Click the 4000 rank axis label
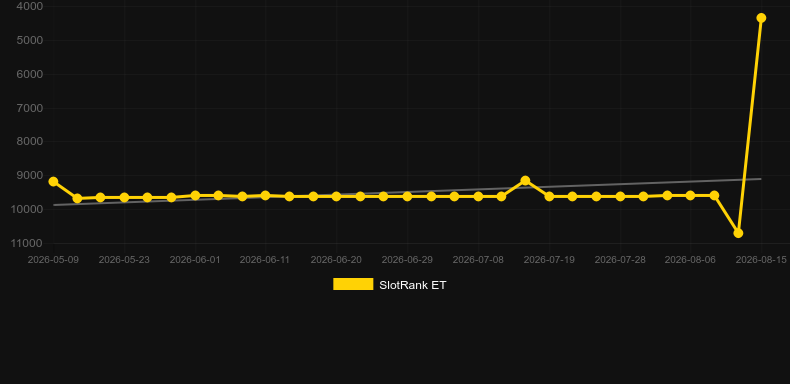Image resolution: width=790 pixels, height=384 pixels. pos(30,7)
